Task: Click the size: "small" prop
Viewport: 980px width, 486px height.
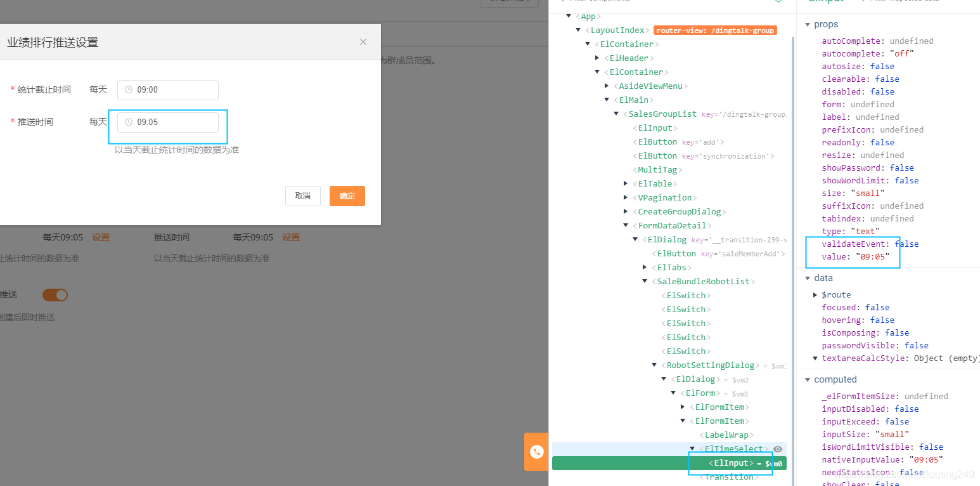Action: (x=853, y=193)
